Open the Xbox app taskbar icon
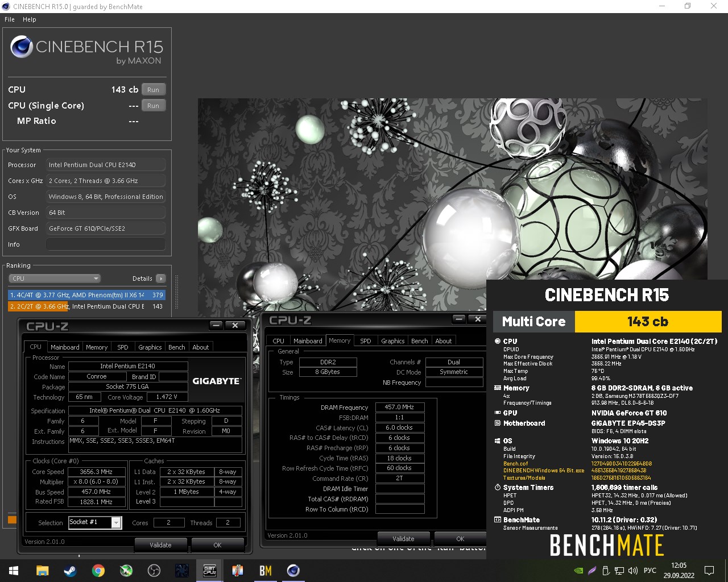The image size is (728, 582). [126, 571]
